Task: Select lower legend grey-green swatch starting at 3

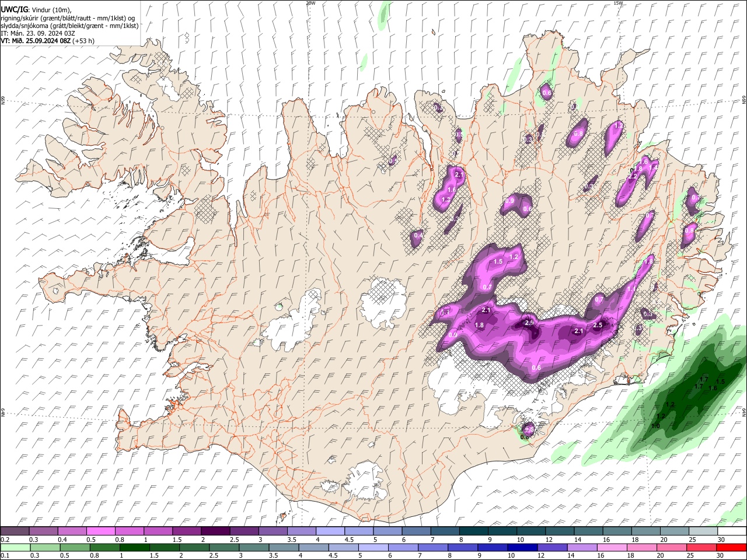Action: pos(255,547)
